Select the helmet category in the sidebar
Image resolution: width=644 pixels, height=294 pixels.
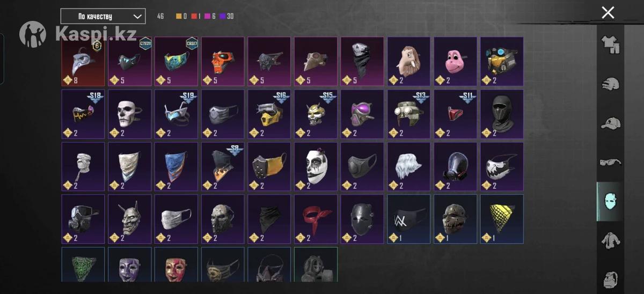[x=610, y=84]
